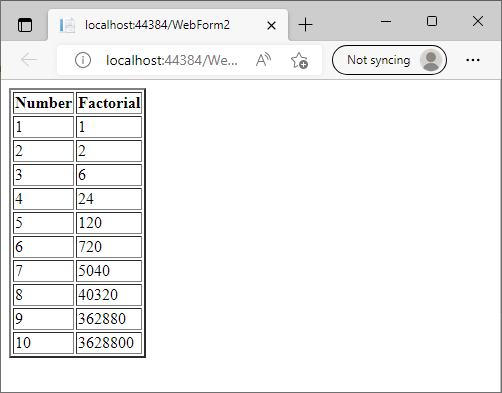502x393 pixels.
Task: Click the address bar URL text
Action: click(172, 60)
